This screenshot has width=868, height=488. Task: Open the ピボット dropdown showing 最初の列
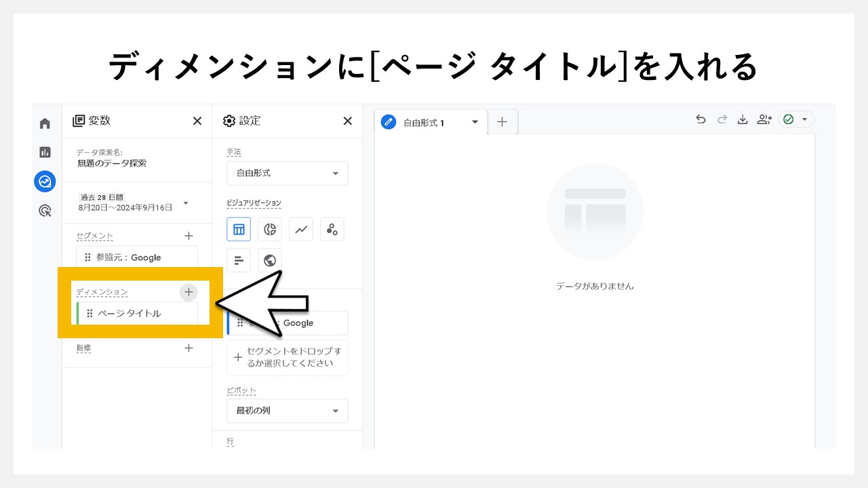coord(287,410)
